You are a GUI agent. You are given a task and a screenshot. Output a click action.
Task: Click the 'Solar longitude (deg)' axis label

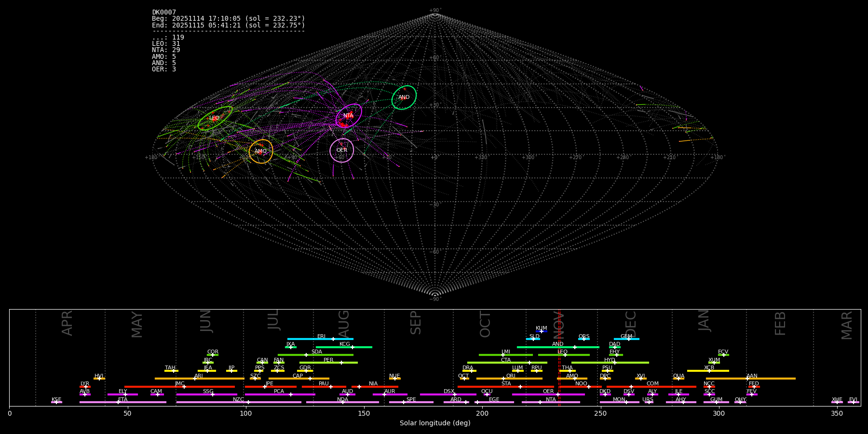[435, 423]
